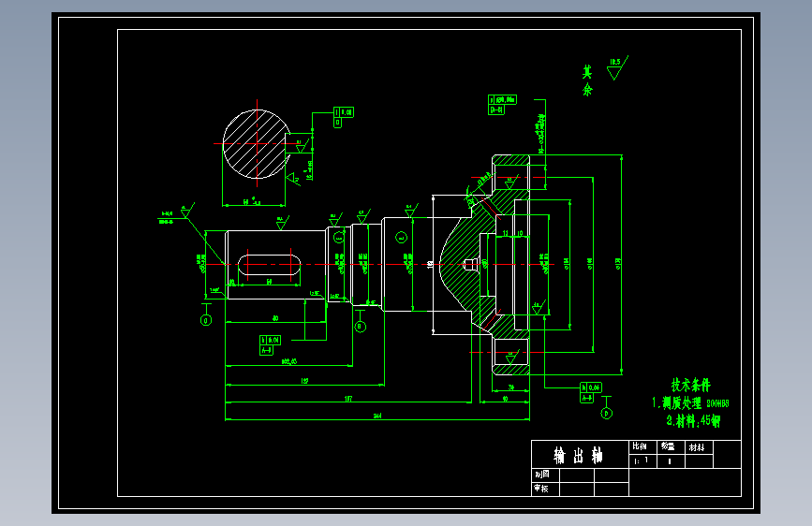Click the scale value 1:1 cell
The height and width of the screenshot is (526, 812).
pyautogui.click(x=643, y=460)
